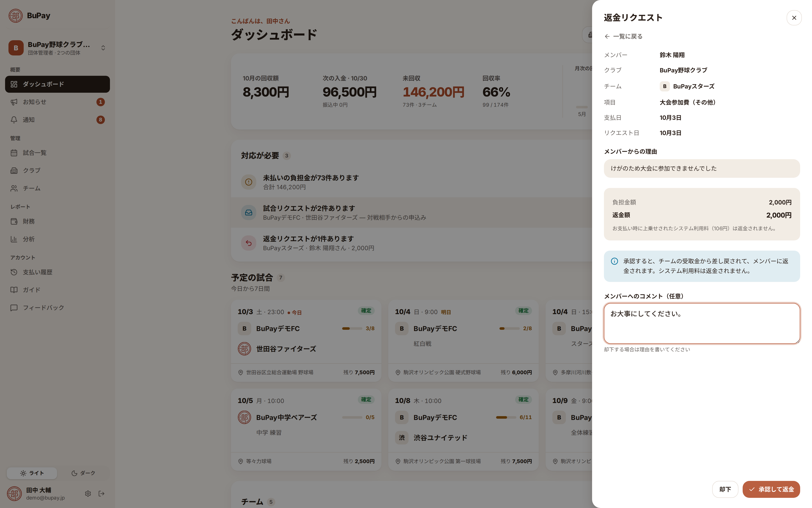Click the warning icon for 未払いの負担金
Viewport: 812px width, 508px height.
point(249,182)
